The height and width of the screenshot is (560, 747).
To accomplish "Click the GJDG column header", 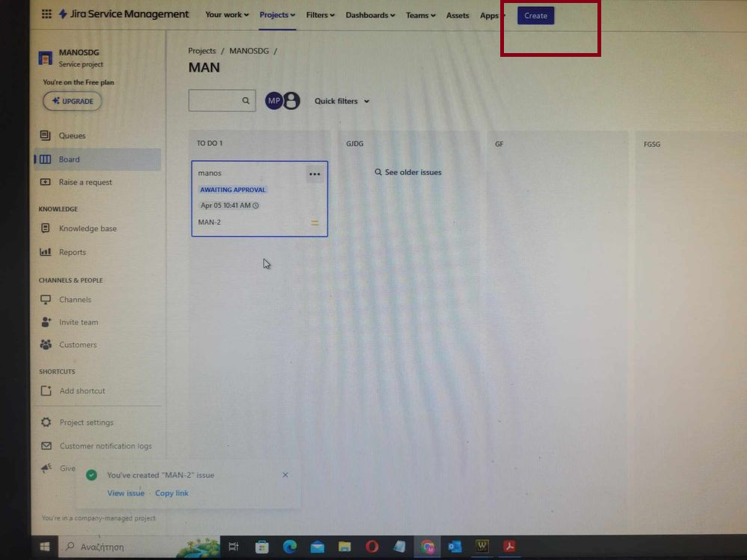I will coord(354,144).
